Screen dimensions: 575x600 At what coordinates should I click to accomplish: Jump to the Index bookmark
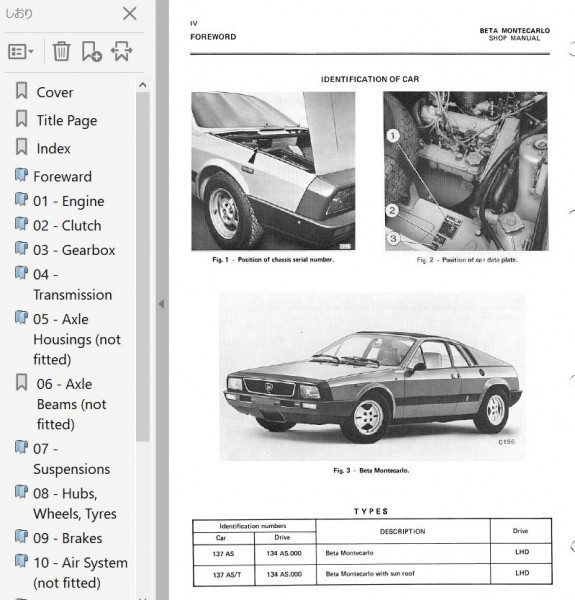point(54,148)
